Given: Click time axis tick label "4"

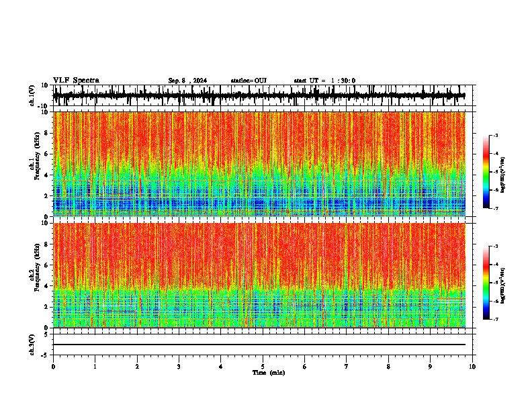Looking at the screenshot, I should (x=221, y=367).
